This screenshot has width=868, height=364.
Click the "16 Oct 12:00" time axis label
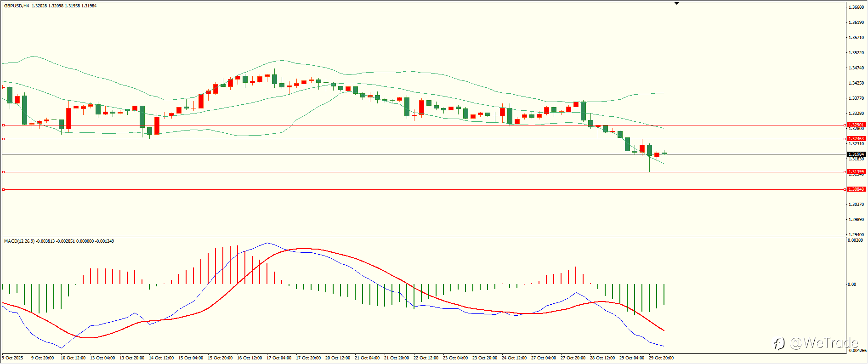[250, 358]
